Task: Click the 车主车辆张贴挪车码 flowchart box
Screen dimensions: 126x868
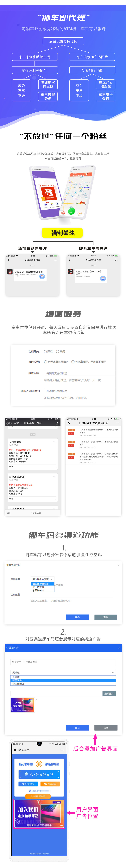Action: [x=35, y=57]
